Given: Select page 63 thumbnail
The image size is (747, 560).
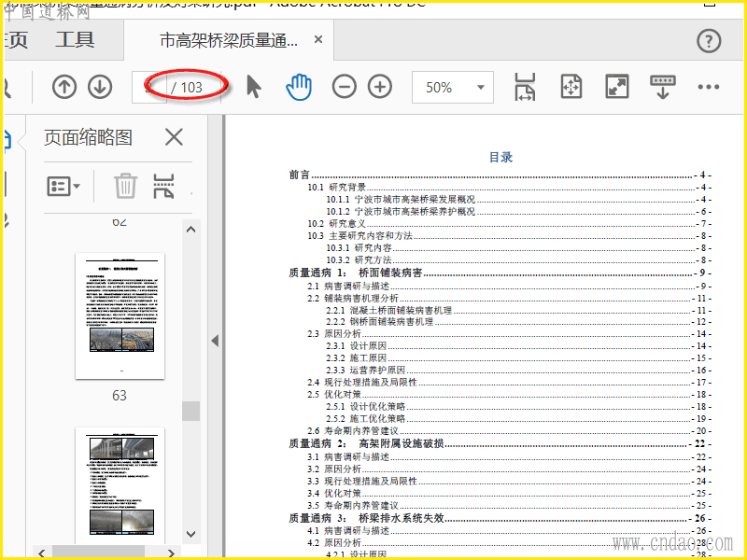Looking at the screenshot, I should tap(120, 316).
